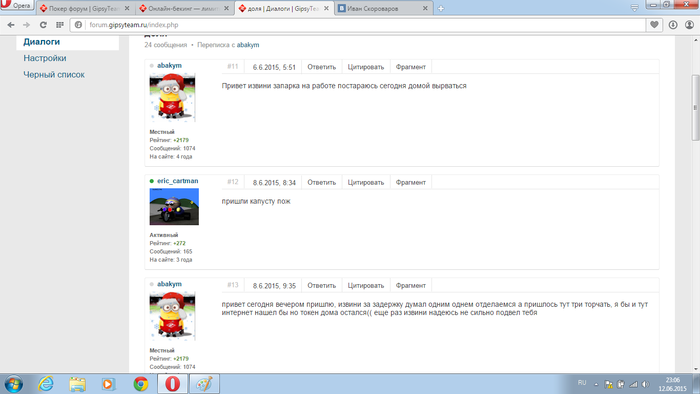
Task: Close the 'Покер форум' tab
Action: click(x=127, y=8)
